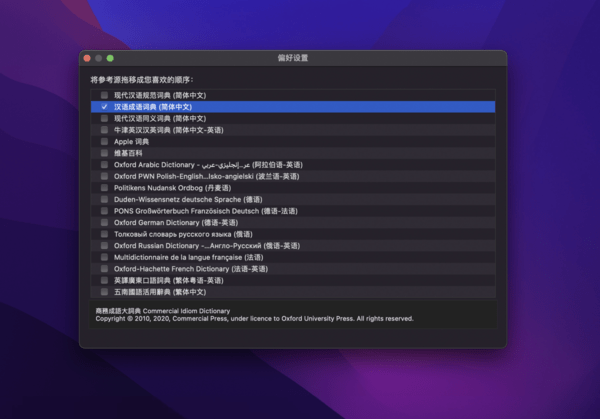Select 英譯廣東口語詞典 row text
This screenshot has width=600, height=419.
tap(169, 280)
